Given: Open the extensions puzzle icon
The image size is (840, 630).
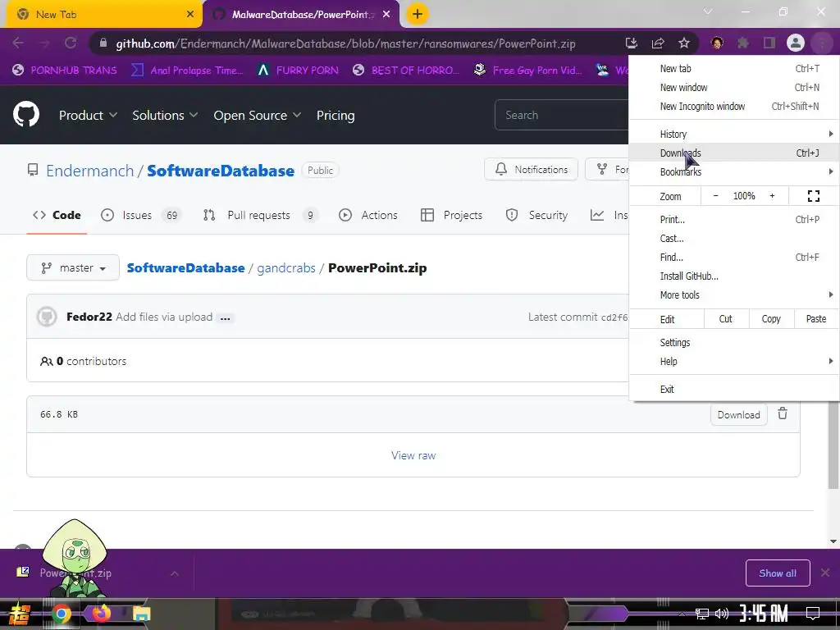Looking at the screenshot, I should (x=743, y=43).
